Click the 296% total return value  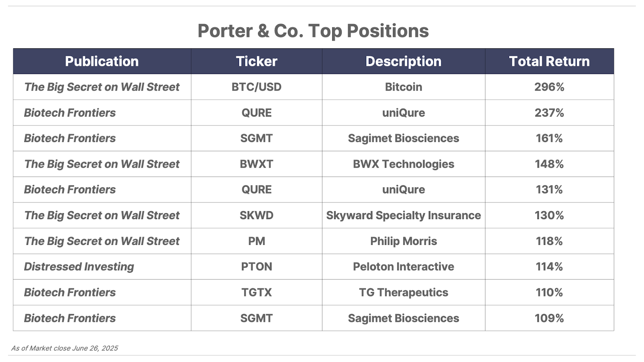click(549, 87)
